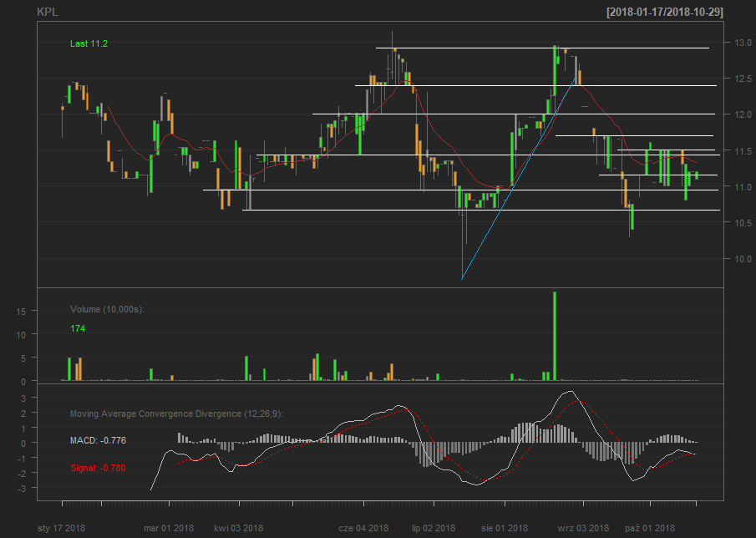The image size is (756, 538).
Task: Click the volume axis label 15
Action: [21, 312]
